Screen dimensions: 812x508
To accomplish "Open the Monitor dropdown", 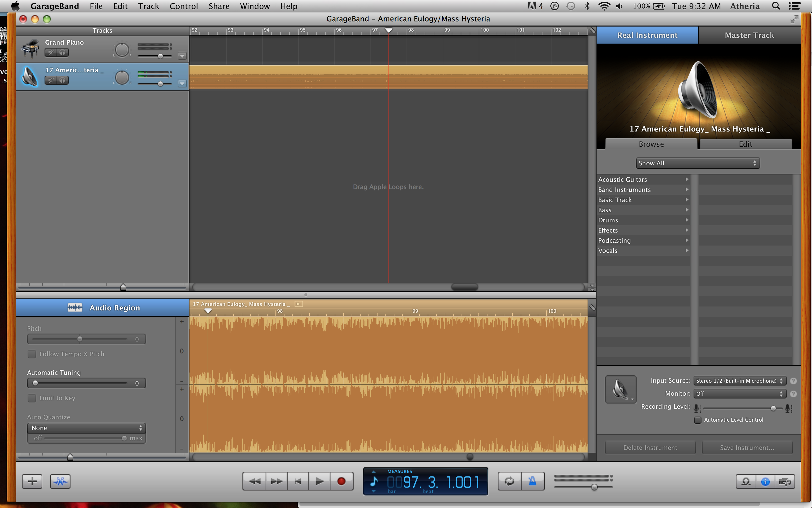I will point(740,393).
